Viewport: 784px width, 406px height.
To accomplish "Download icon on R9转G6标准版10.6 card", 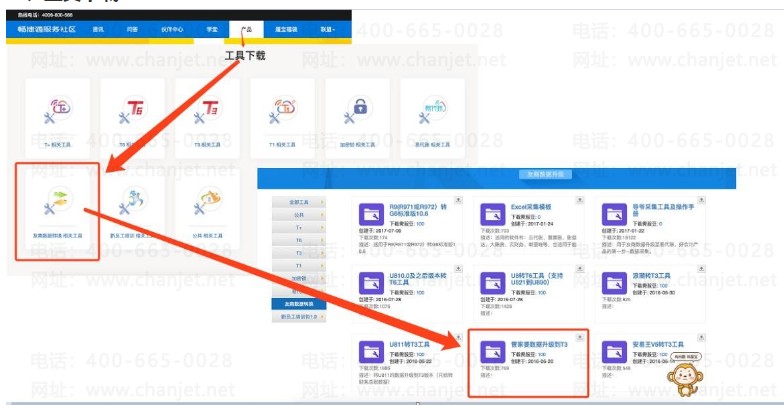I will click(x=458, y=200).
